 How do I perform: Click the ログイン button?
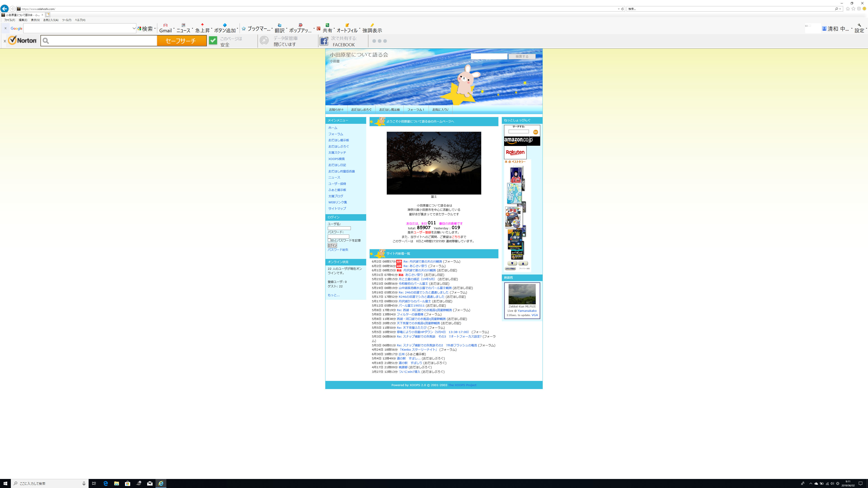click(x=332, y=246)
